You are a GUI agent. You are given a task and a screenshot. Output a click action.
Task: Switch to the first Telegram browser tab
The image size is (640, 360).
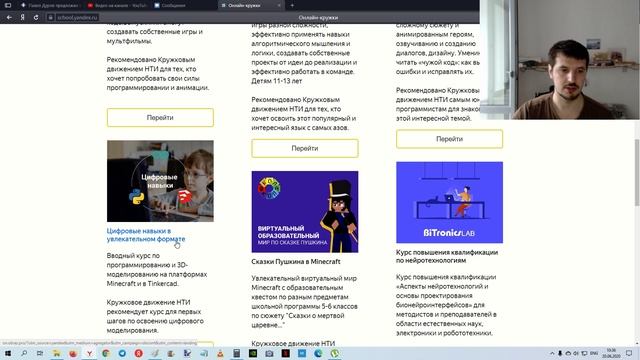point(50,5)
